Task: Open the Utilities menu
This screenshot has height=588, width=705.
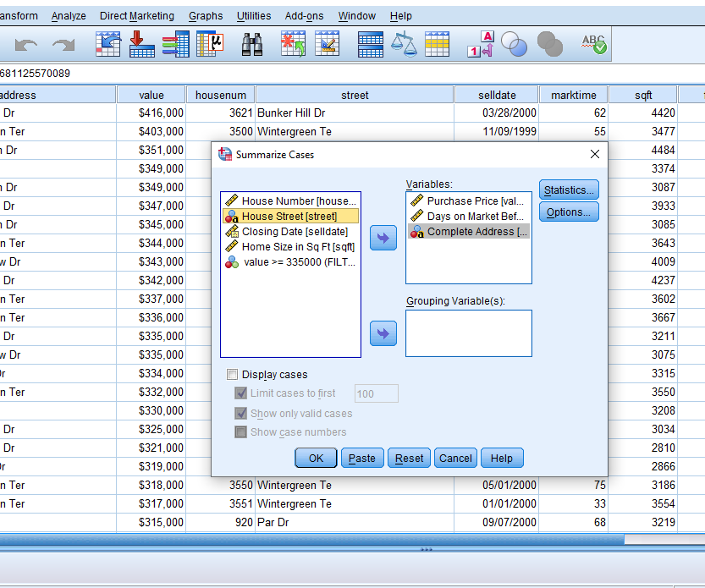Action: coord(254,16)
